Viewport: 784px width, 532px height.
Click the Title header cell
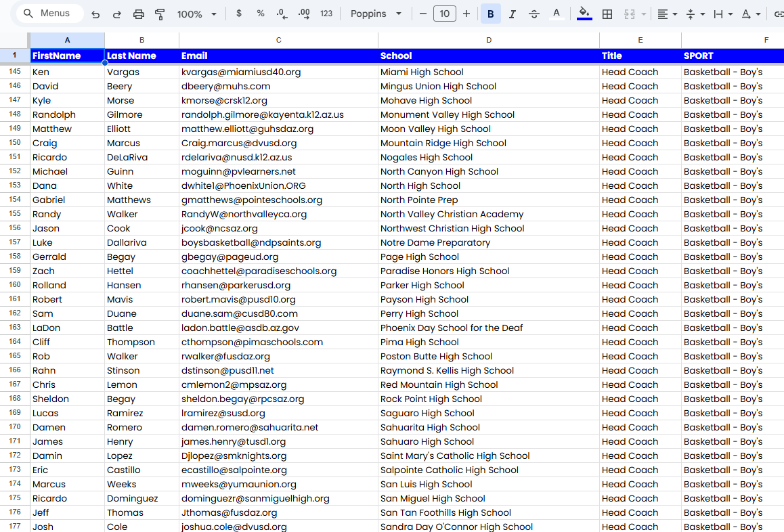[x=640, y=56]
